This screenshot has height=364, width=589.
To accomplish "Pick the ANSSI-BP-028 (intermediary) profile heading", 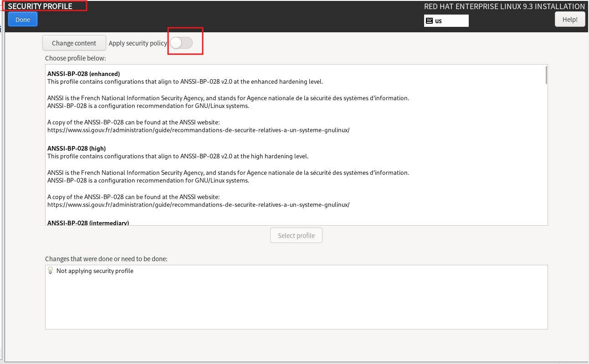I will coord(88,222).
